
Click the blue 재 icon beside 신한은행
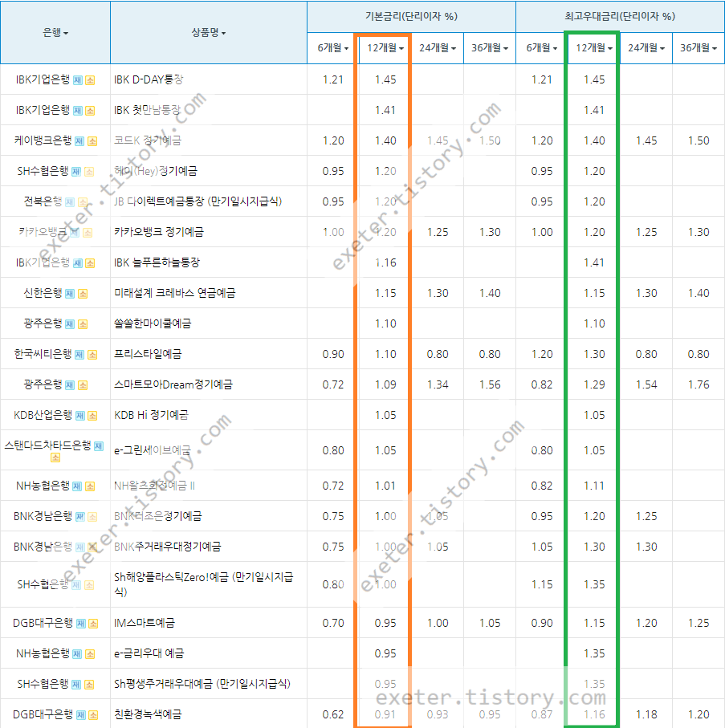coord(70,294)
